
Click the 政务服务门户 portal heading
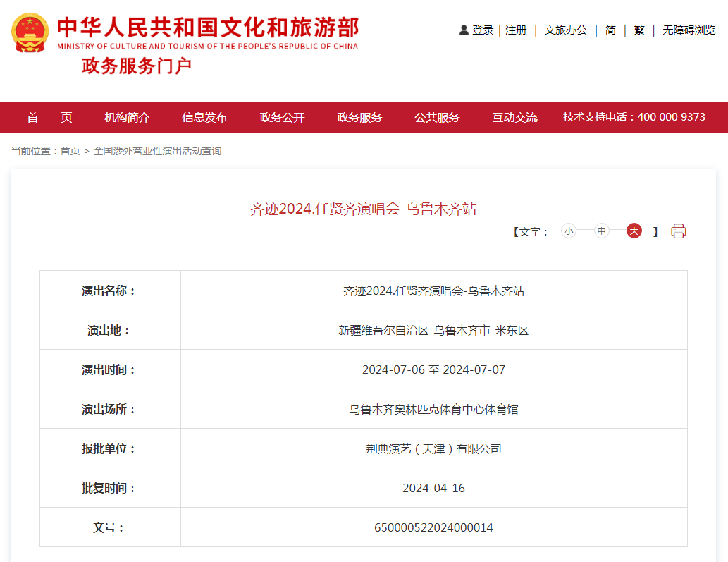coord(137,66)
